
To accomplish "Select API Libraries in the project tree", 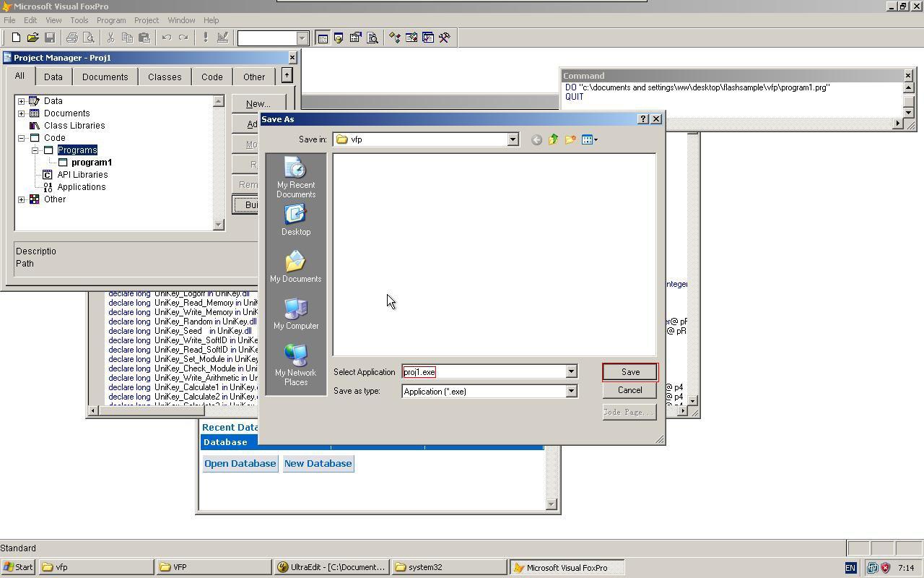I will coord(82,175).
